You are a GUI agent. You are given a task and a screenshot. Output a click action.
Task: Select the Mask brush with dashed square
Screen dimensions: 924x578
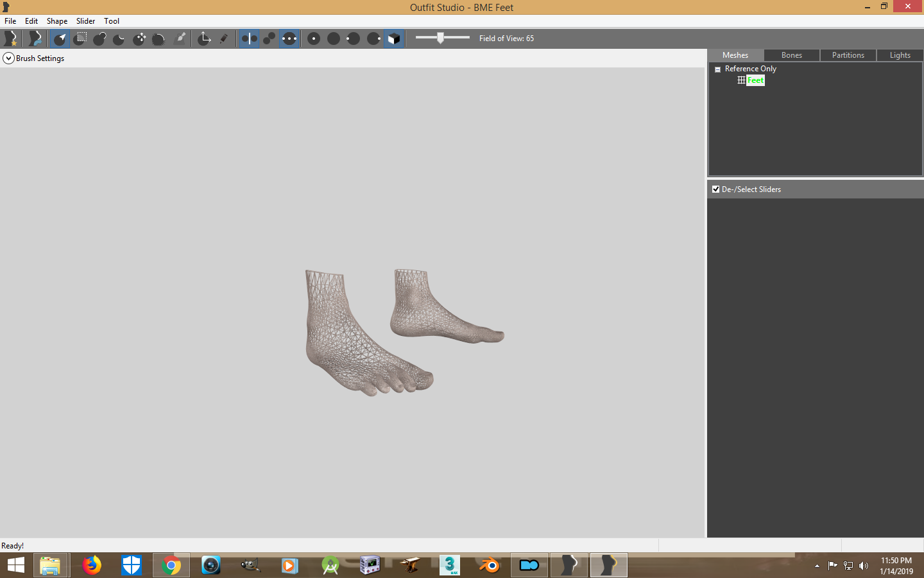coord(80,39)
